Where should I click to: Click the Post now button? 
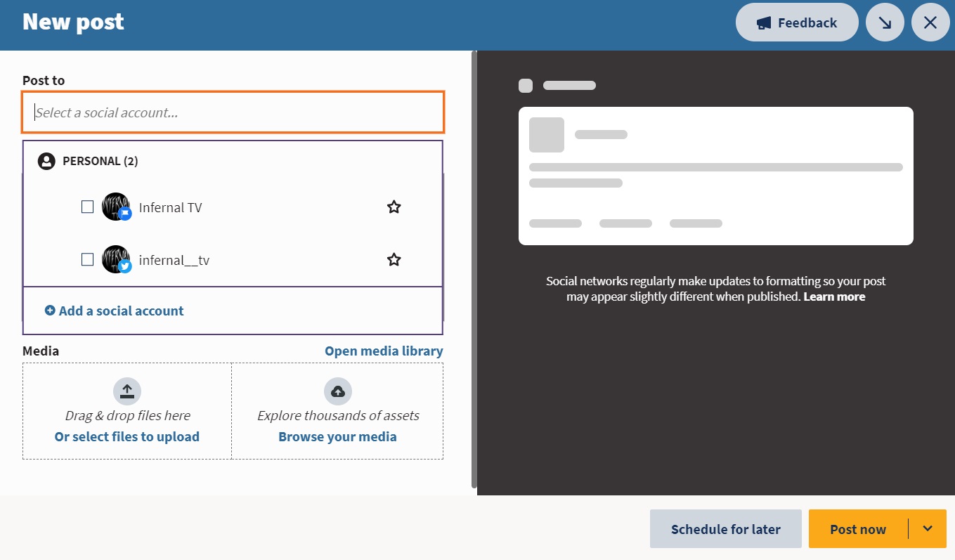pos(858,529)
